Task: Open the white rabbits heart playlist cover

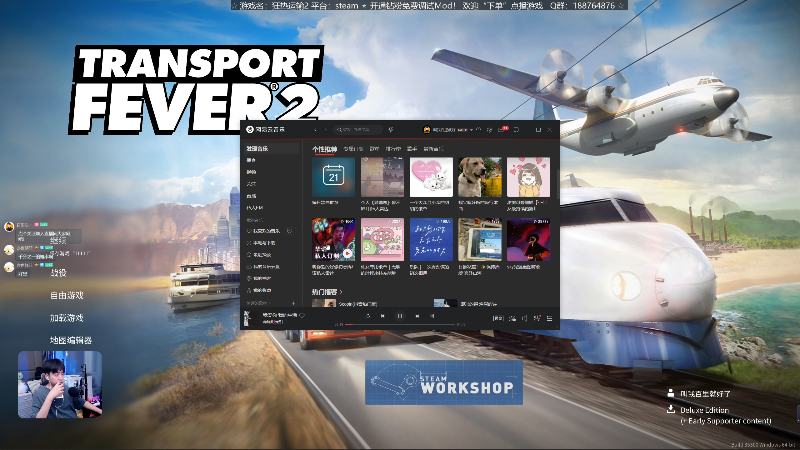Action: tap(431, 177)
